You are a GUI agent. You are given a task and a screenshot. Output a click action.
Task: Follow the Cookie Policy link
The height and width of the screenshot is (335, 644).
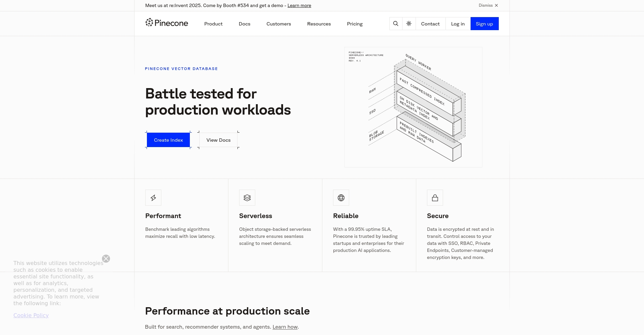click(31, 315)
